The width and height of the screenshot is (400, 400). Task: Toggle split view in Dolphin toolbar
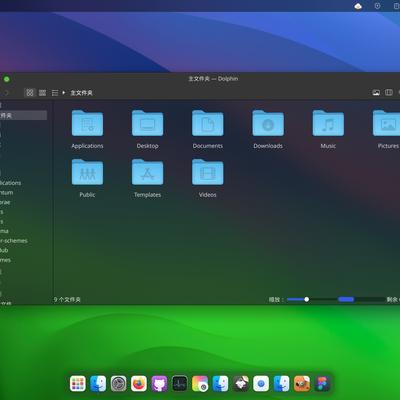click(389, 92)
